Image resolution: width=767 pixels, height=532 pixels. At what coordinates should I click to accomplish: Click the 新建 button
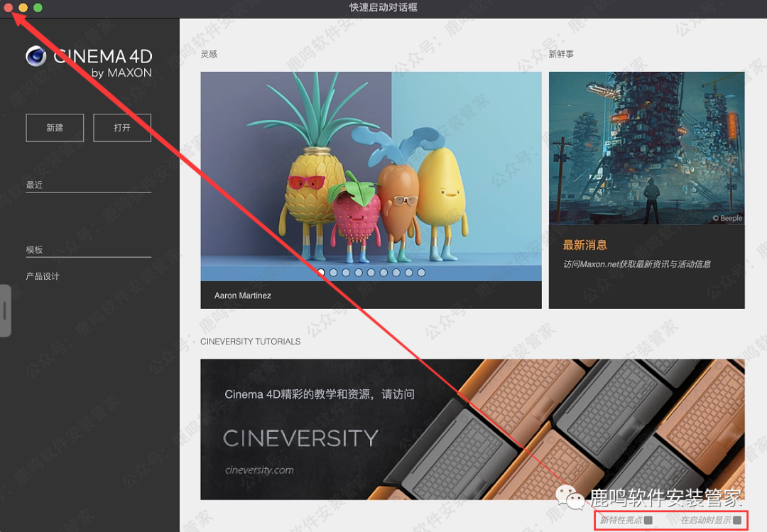click(55, 128)
